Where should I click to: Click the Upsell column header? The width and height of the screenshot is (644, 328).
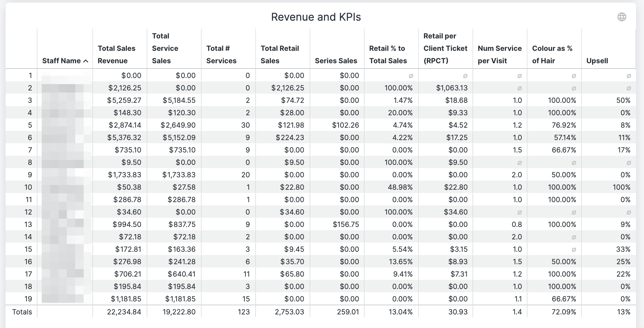pyautogui.click(x=597, y=61)
